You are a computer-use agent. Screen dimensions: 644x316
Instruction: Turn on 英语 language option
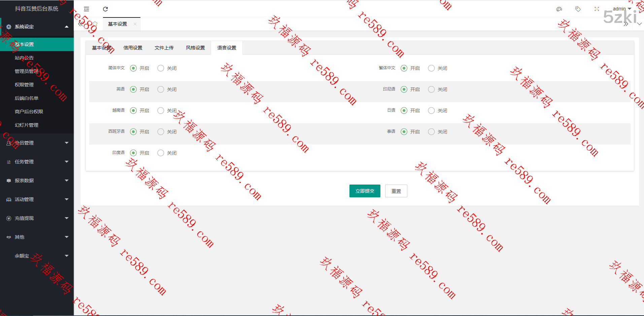point(133,89)
